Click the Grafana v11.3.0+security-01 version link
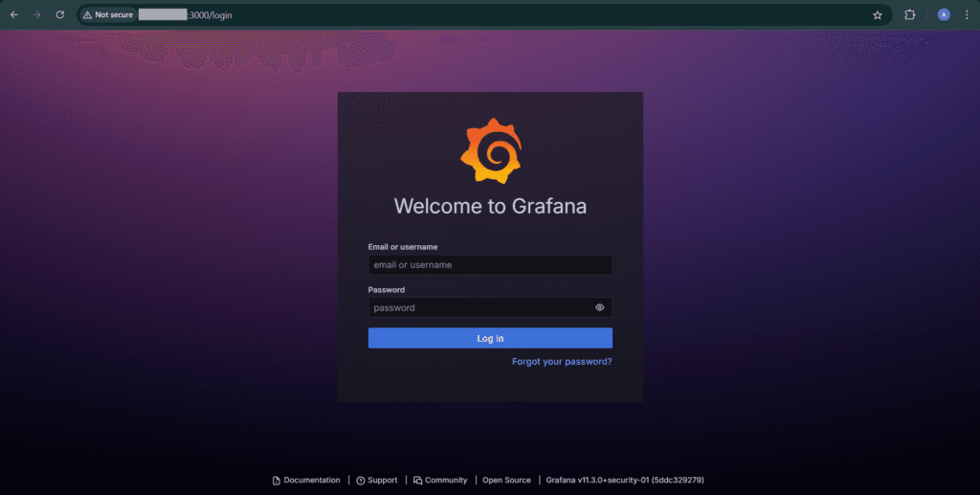 [x=625, y=480]
